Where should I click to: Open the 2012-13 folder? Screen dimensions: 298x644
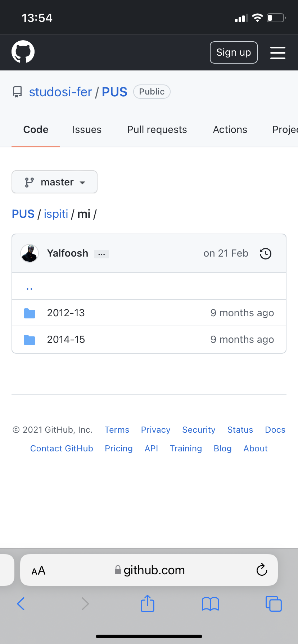click(x=66, y=313)
